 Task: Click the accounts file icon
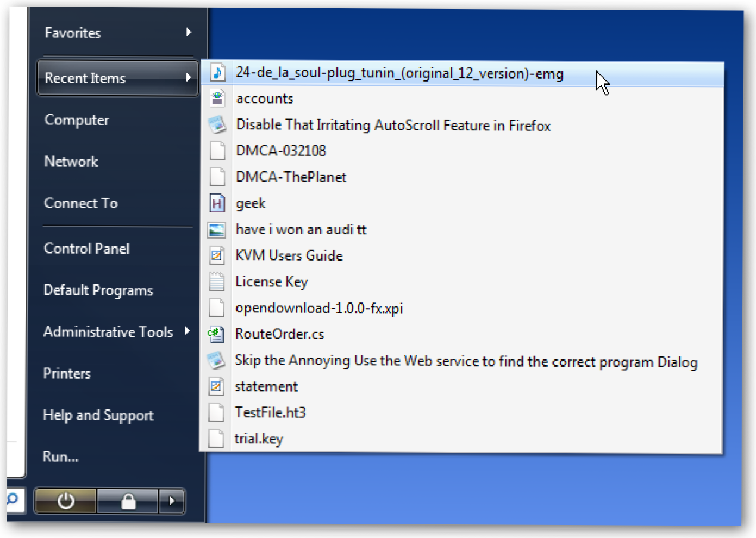pyautogui.click(x=218, y=98)
